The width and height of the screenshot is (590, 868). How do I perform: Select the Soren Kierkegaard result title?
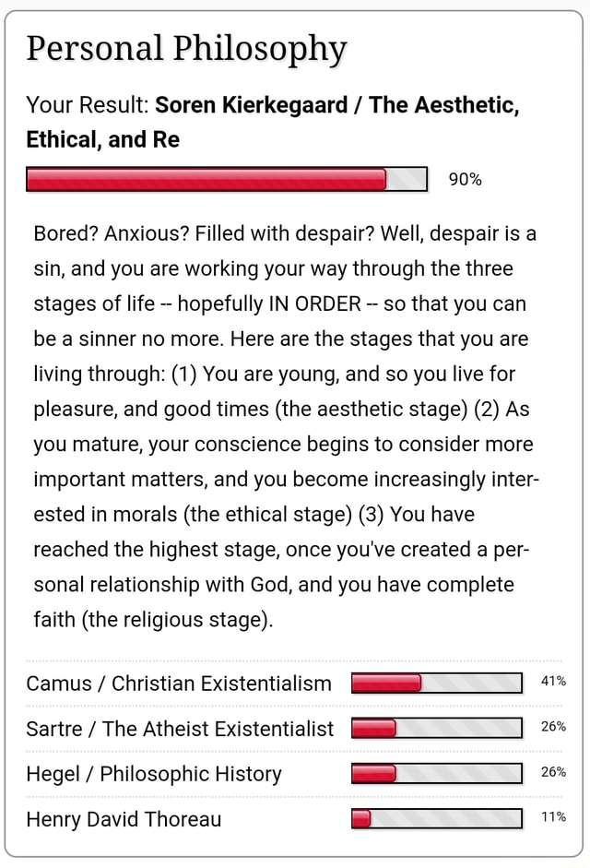click(x=273, y=122)
